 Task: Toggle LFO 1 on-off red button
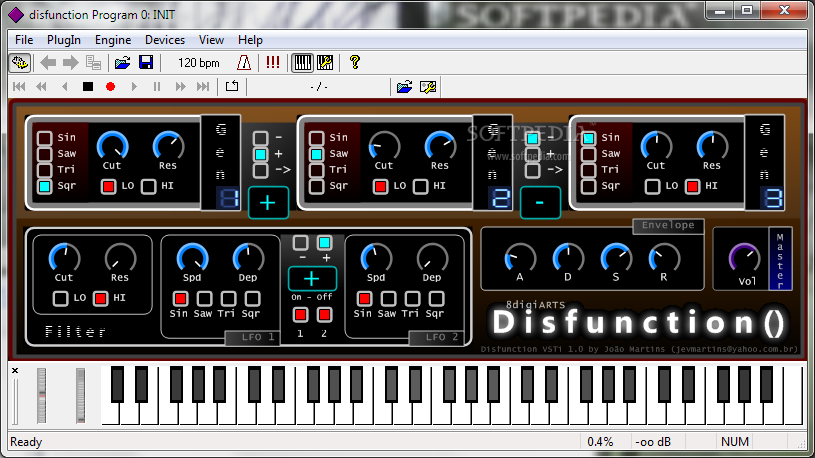[300, 315]
